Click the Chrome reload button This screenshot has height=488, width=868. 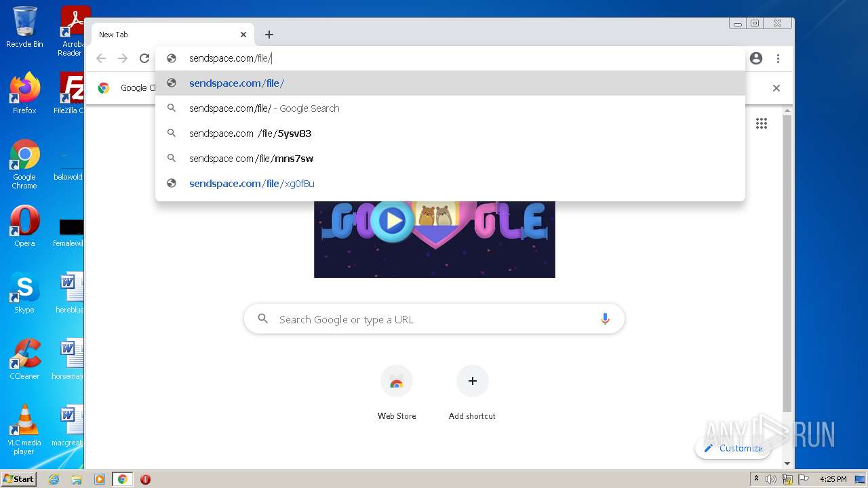coord(144,58)
